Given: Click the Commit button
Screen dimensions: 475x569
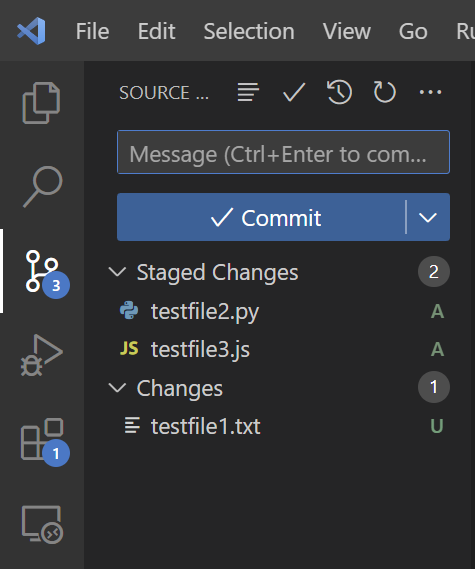Looking at the screenshot, I should (x=261, y=217).
